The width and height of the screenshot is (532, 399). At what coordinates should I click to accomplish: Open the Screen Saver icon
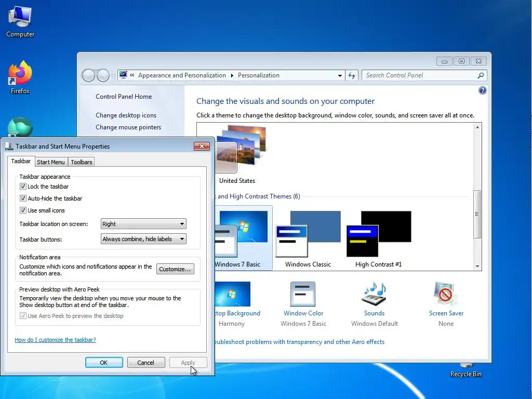click(445, 294)
